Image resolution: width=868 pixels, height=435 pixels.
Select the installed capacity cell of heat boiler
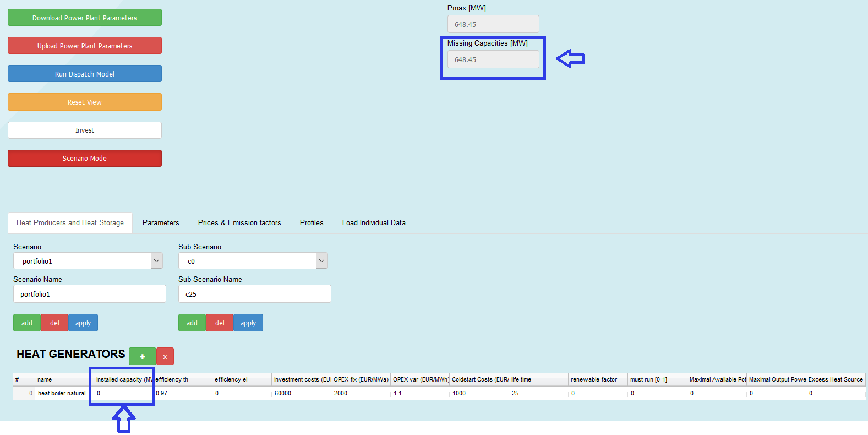[123, 393]
